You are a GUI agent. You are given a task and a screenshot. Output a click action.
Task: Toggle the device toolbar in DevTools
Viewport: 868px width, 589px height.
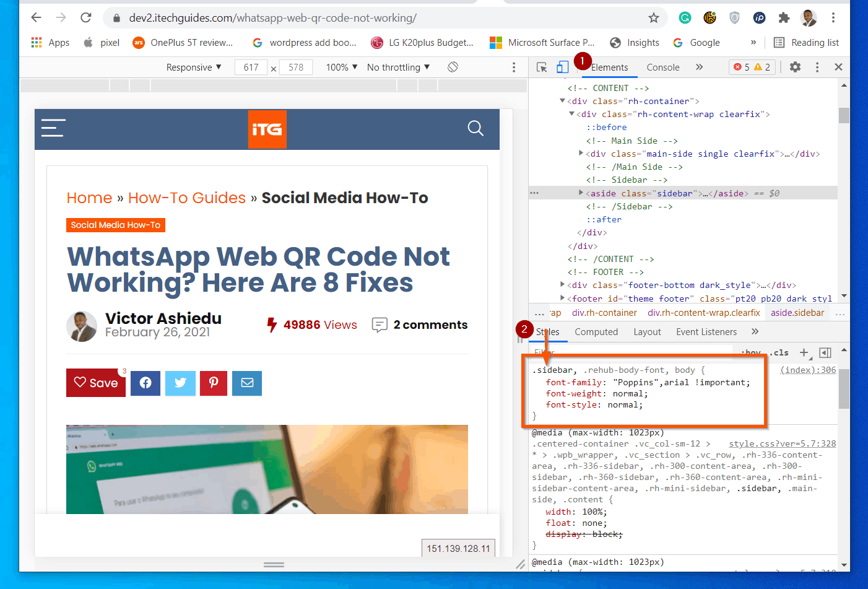pos(562,67)
